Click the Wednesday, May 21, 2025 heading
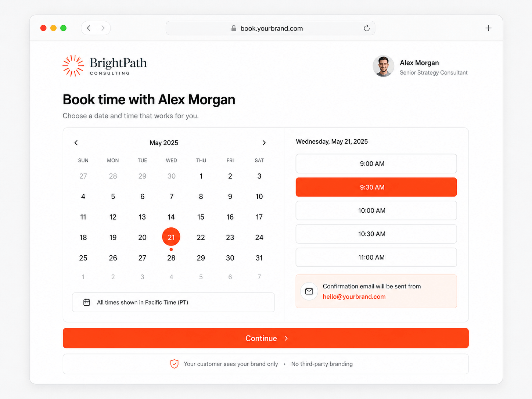532x399 pixels. tap(332, 141)
